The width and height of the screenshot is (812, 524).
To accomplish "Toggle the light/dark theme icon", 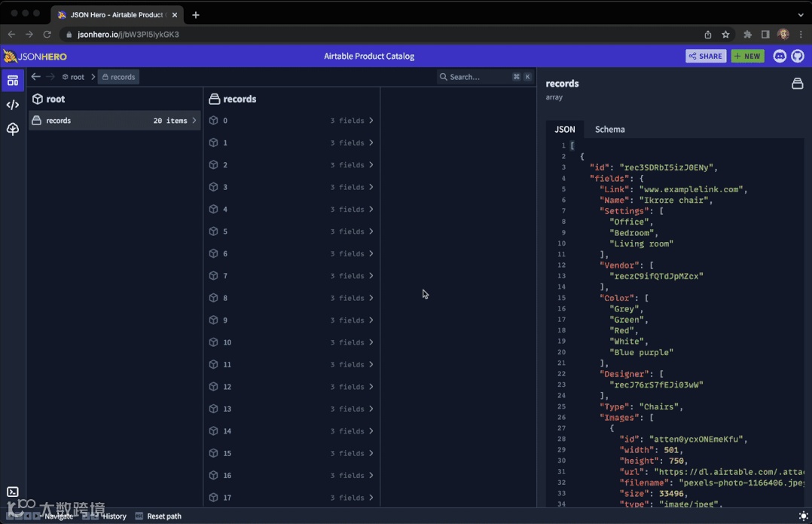I will pyautogui.click(x=803, y=516).
